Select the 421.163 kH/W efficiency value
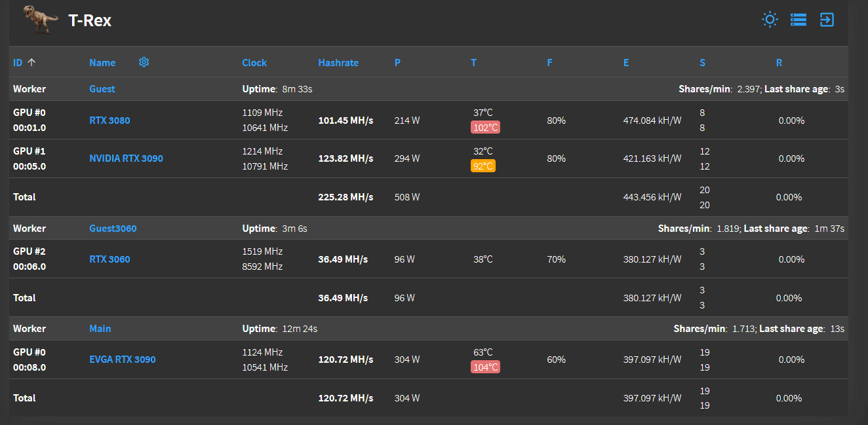 pos(652,158)
